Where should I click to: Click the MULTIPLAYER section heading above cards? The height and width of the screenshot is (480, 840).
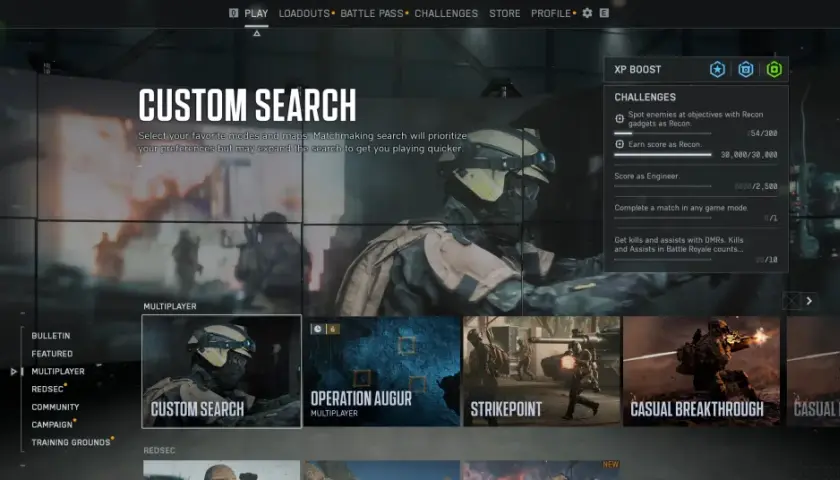point(170,306)
